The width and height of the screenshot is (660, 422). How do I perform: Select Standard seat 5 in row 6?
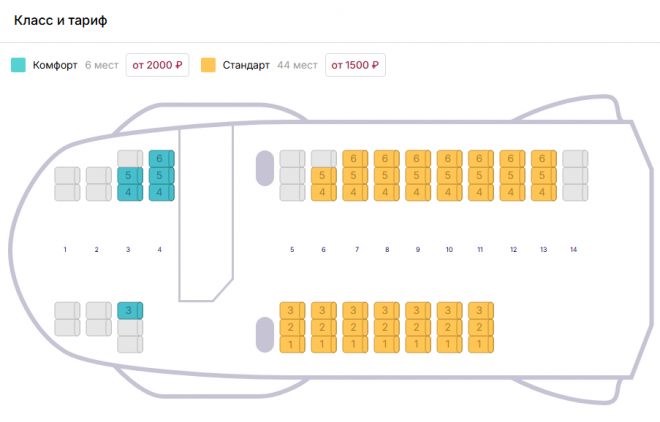point(323,175)
